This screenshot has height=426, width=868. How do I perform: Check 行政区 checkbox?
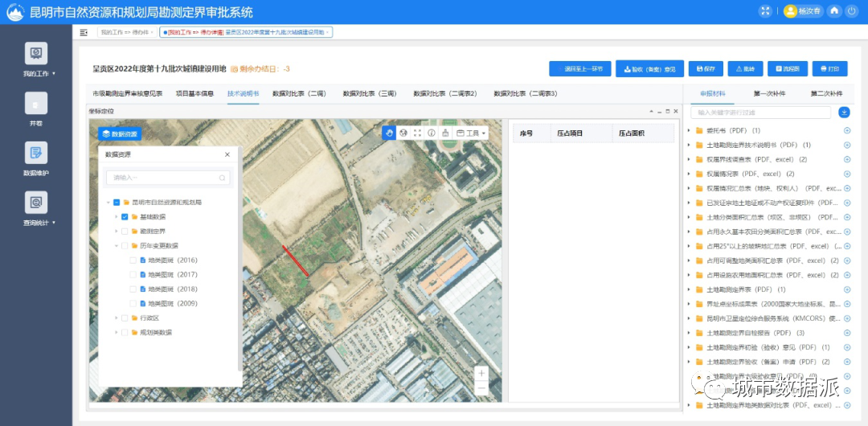(x=125, y=318)
